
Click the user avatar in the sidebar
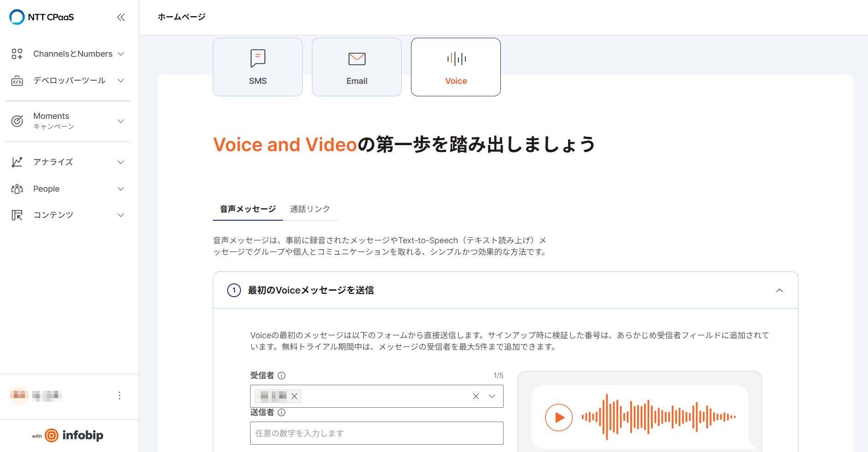coord(19,395)
